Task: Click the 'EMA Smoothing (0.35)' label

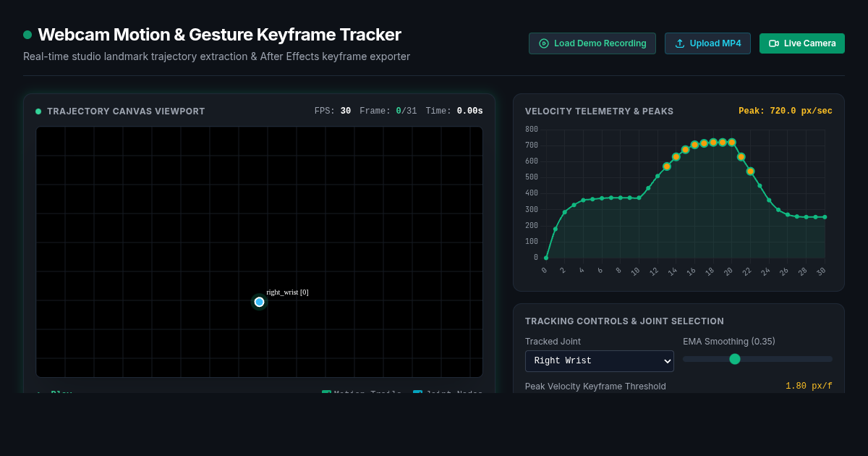Action: coord(729,342)
